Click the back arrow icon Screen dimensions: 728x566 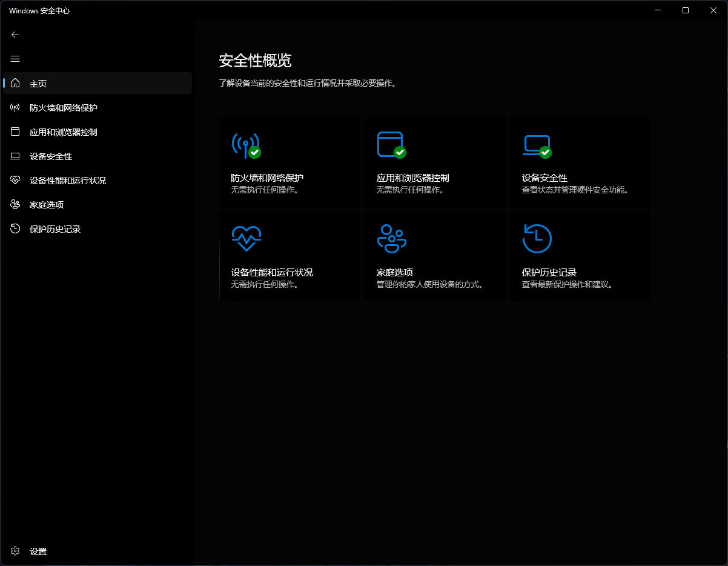click(15, 35)
